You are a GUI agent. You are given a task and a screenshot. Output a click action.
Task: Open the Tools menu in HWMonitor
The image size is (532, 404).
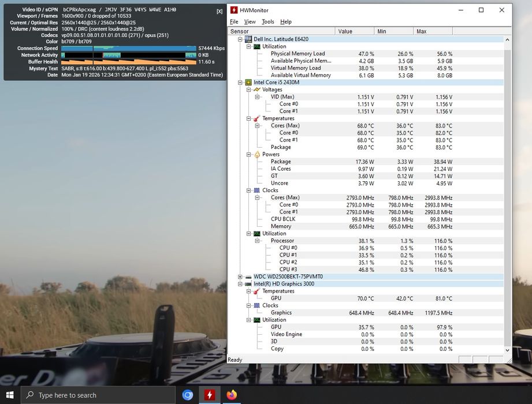267,22
